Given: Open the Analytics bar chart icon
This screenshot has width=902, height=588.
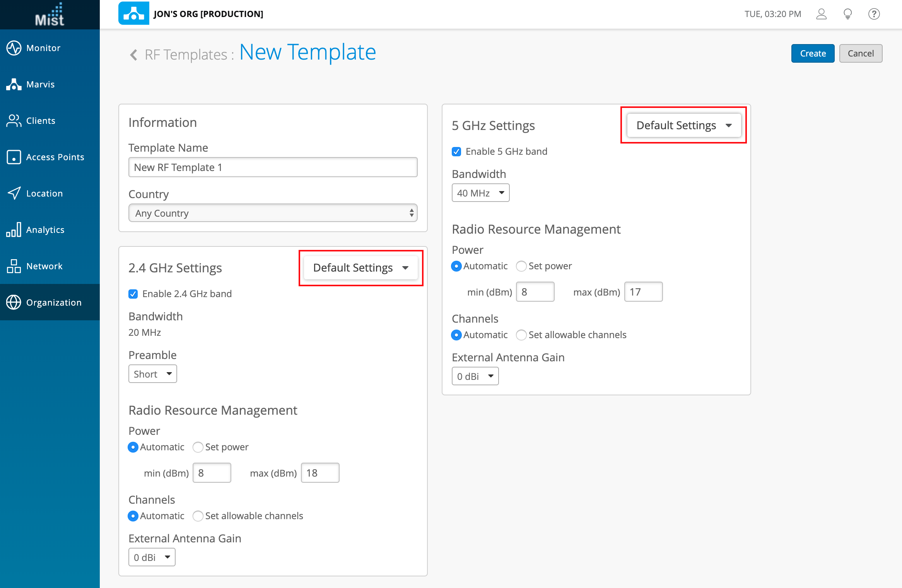Looking at the screenshot, I should coord(14,229).
